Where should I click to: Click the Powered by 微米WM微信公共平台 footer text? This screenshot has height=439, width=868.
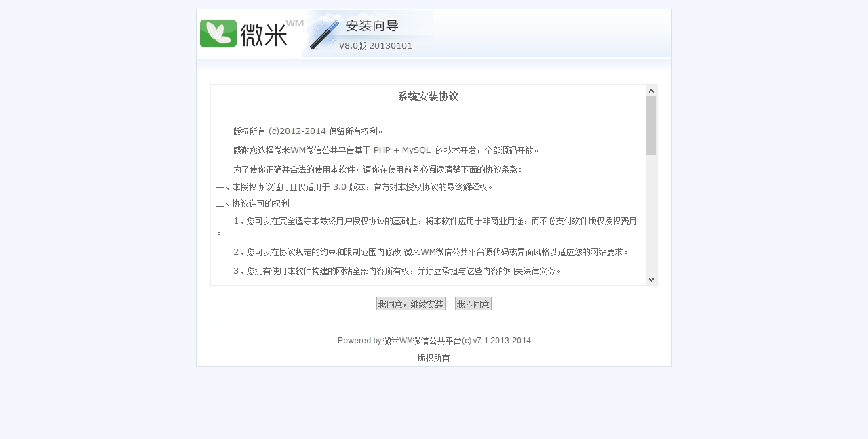coord(434,341)
